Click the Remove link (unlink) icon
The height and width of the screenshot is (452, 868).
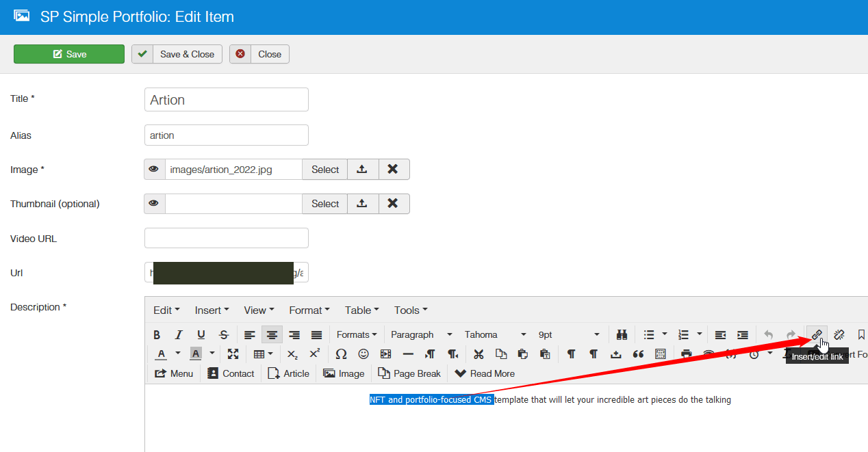pyautogui.click(x=839, y=334)
